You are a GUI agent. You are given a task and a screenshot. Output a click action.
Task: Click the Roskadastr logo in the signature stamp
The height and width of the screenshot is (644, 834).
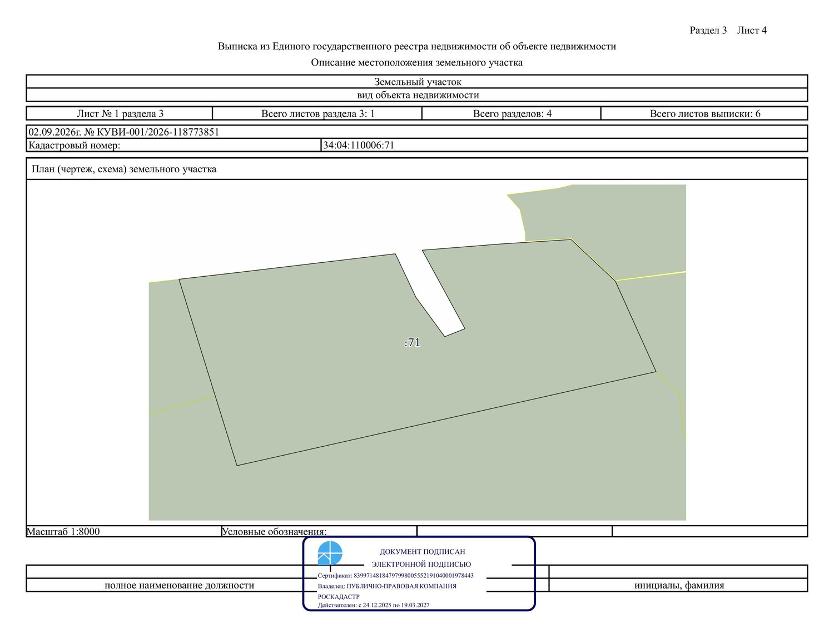(x=330, y=553)
